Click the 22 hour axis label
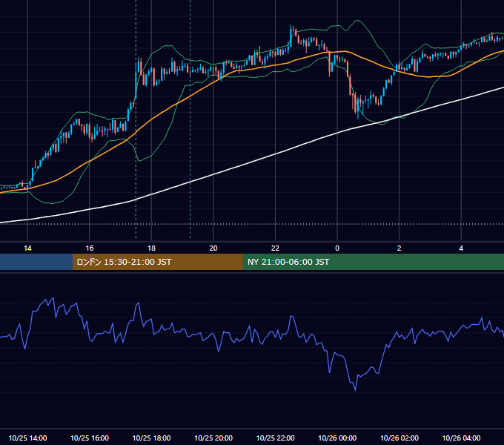Viewport: 504px width, 445px height. coord(275,248)
